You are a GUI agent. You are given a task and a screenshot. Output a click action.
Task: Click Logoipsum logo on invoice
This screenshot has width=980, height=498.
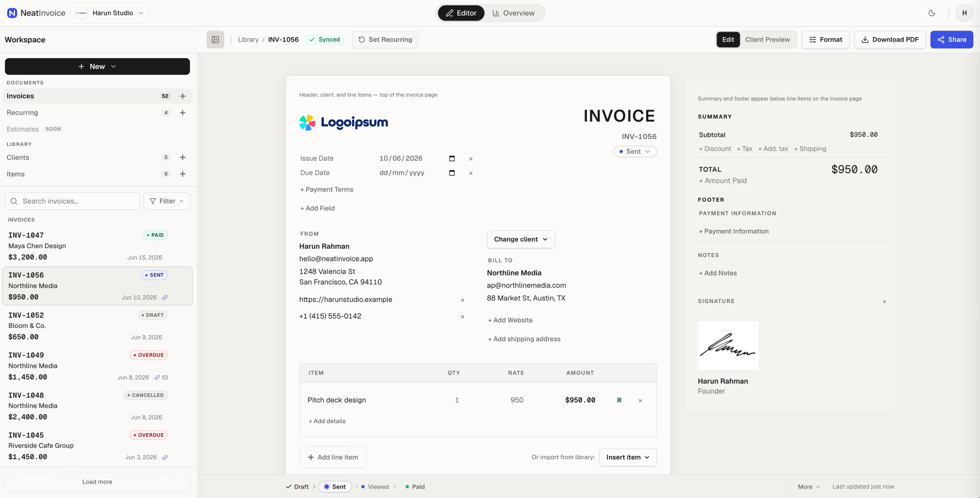[344, 122]
